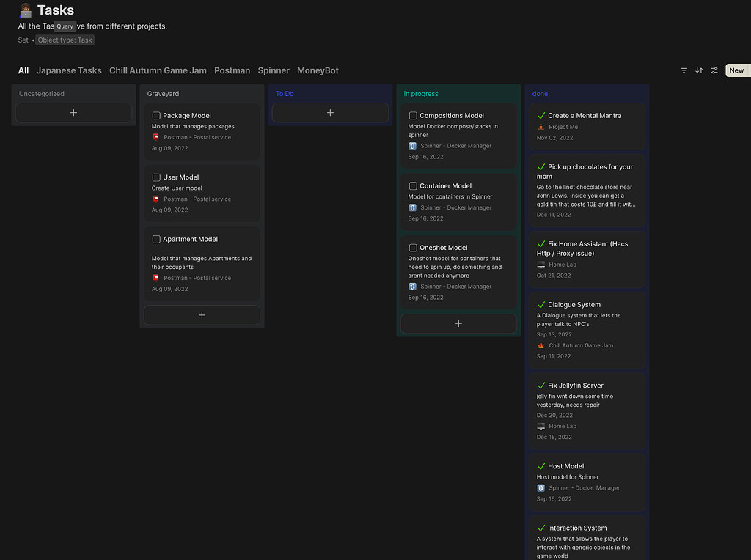Open the Graveyard column header menu
The width and height of the screenshot is (751, 560).
tap(164, 94)
